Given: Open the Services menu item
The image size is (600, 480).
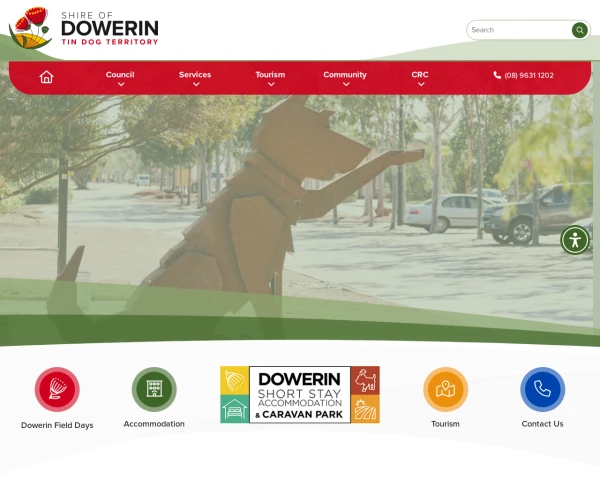Looking at the screenshot, I should (x=195, y=75).
